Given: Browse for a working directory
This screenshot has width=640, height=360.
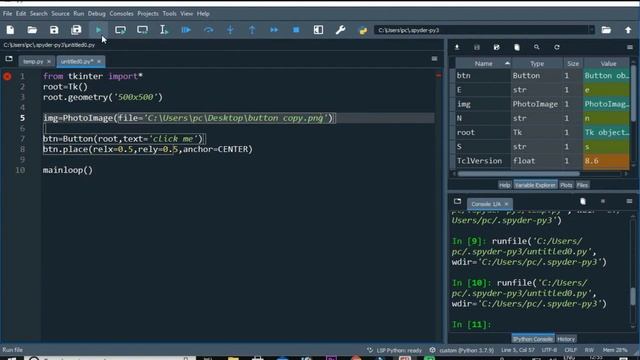Looking at the screenshot, I should click(606, 30).
